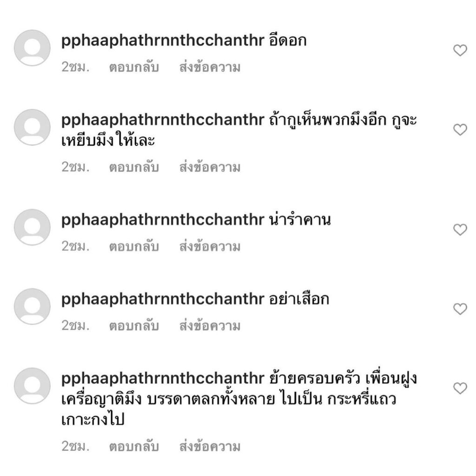Image resolution: width=476 pixels, height=476 pixels.
Task: Toggle like on "อย่าเสือก" comment
Action: [460, 309]
